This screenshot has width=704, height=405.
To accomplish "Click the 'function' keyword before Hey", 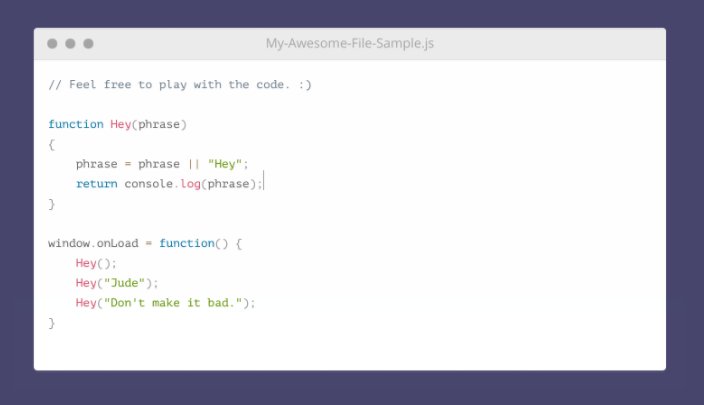I will click(x=76, y=124).
